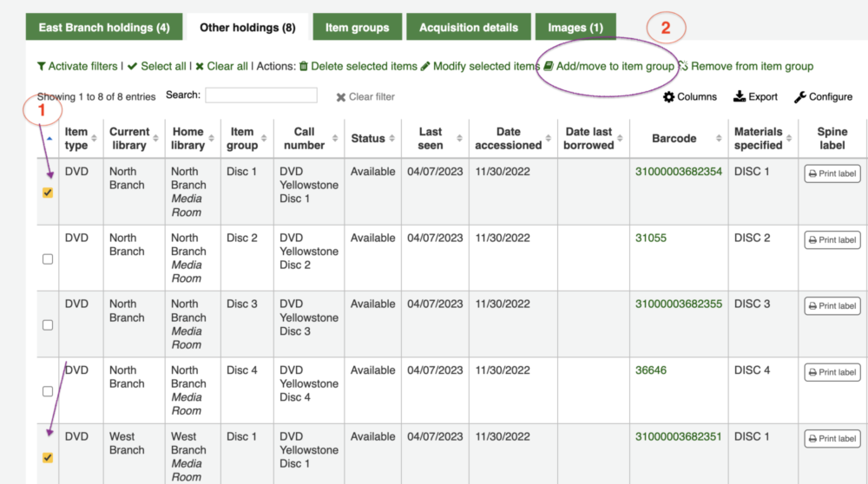Click the Delete selected items trash icon
The width and height of the screenshot is (868, 484).
point(304,66)
